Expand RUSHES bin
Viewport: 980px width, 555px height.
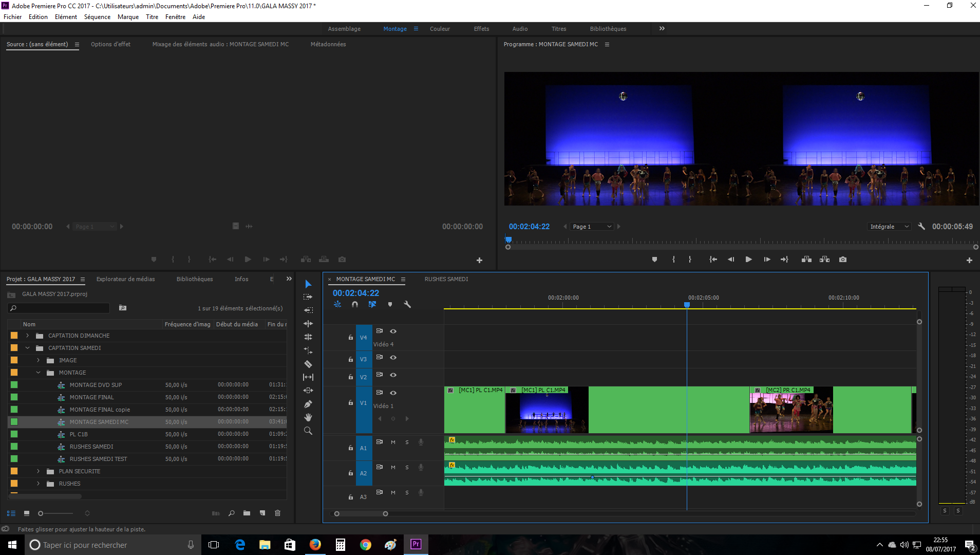click(x=38, y=484)
